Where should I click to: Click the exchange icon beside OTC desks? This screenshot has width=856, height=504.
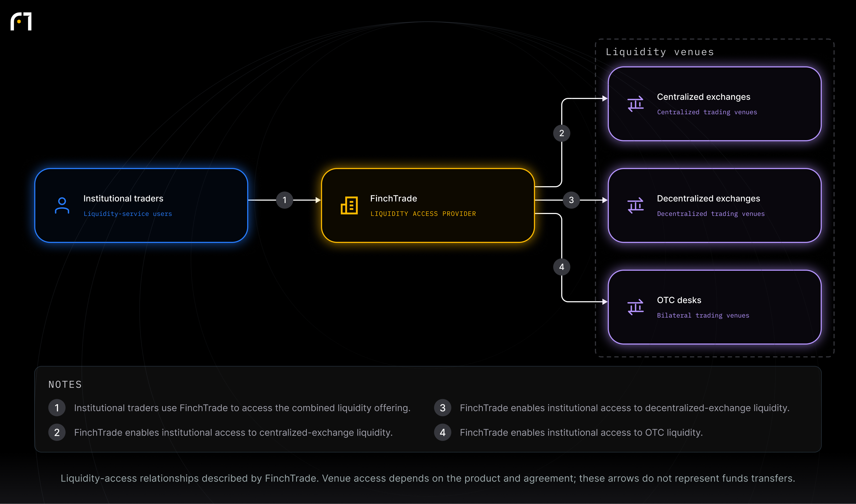636,307
